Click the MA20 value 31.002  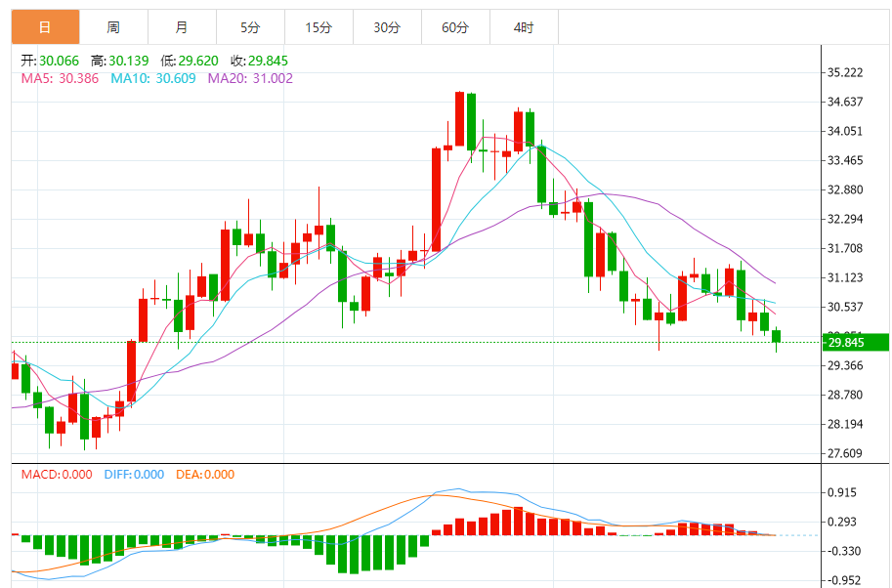(x=273, y=78)
